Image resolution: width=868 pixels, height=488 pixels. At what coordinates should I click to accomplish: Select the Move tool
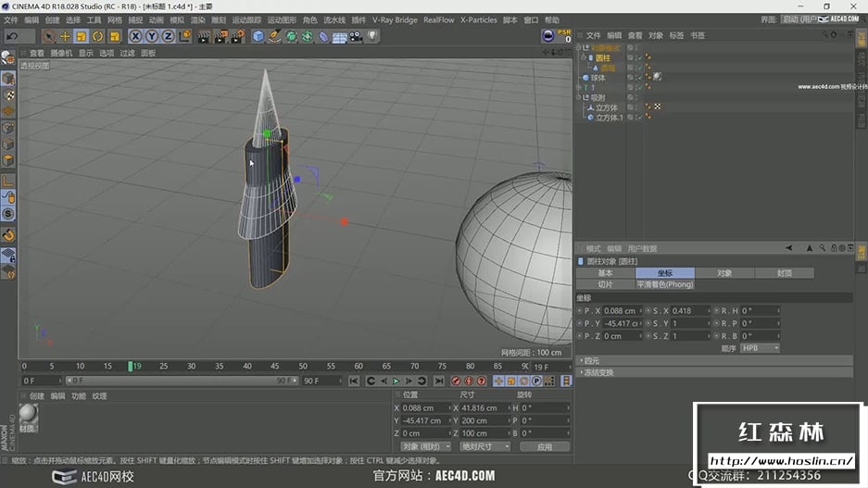click(x=65, y=36)
